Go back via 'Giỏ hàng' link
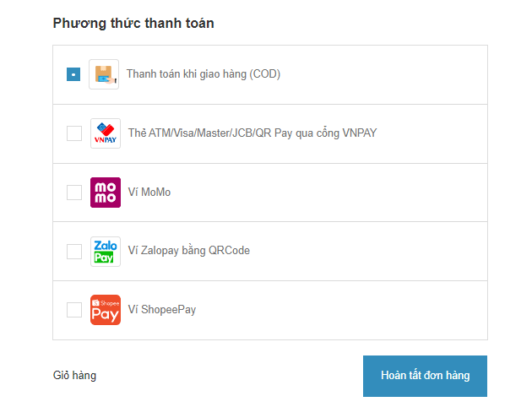The width and height of the screenshot is (532, 407). click(74, 376)
